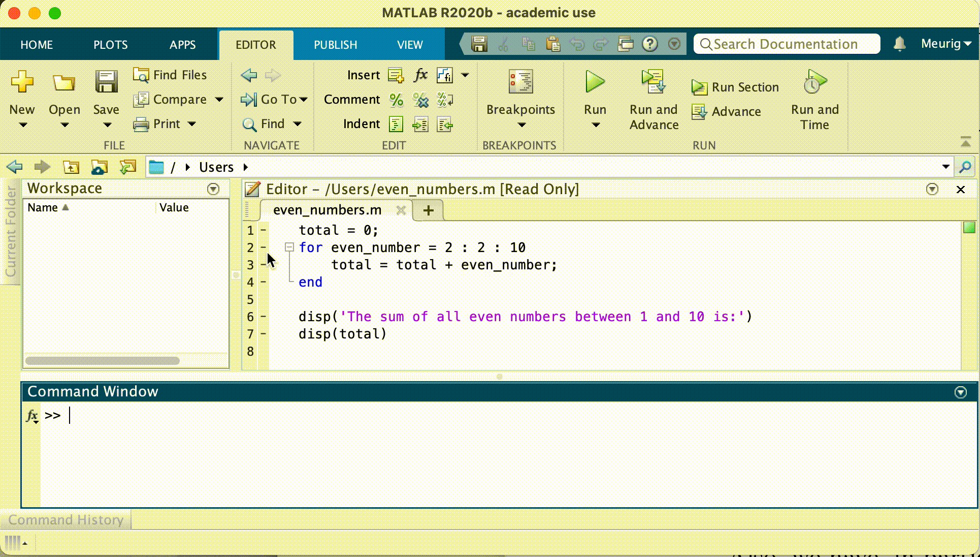Click the Run and Time icon
Screen dimensions: 980x557
pos(814,81)
